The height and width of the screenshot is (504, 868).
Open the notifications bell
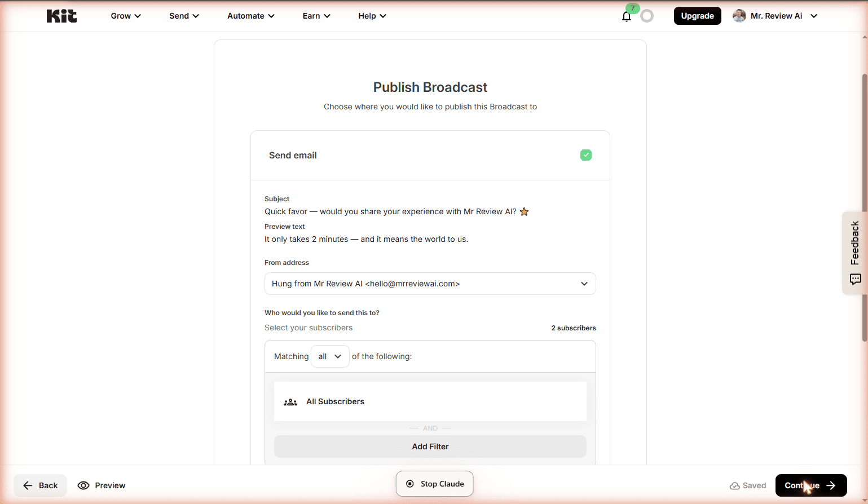point(627,16)
